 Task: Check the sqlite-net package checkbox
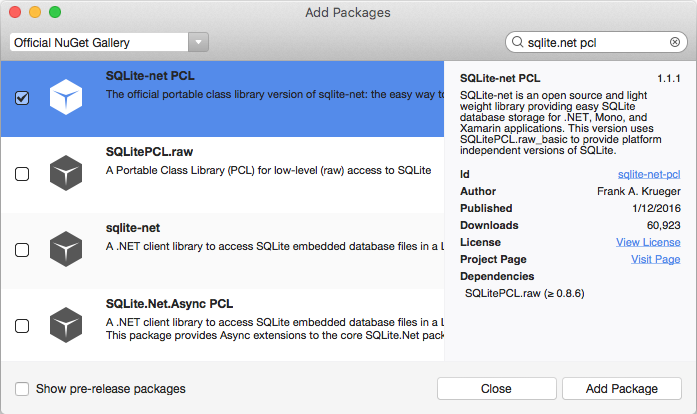click(x=22, y=249)
